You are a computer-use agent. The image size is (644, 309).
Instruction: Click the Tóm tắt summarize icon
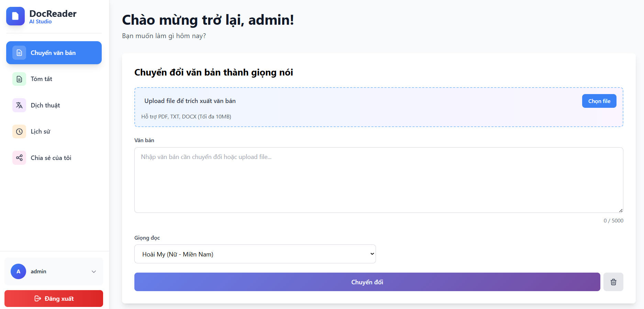pos(19,79)
